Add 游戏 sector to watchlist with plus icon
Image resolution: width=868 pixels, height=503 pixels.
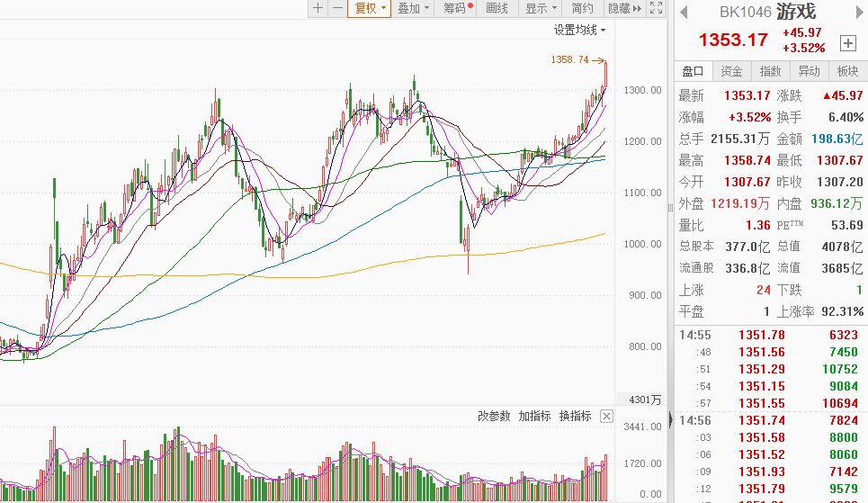[x=847, y=42]
